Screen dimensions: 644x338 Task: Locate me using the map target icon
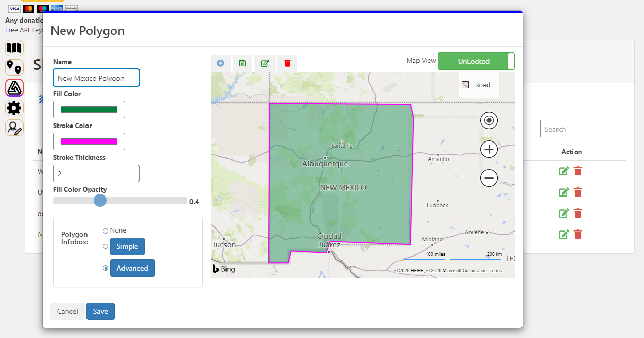[489, 120]
